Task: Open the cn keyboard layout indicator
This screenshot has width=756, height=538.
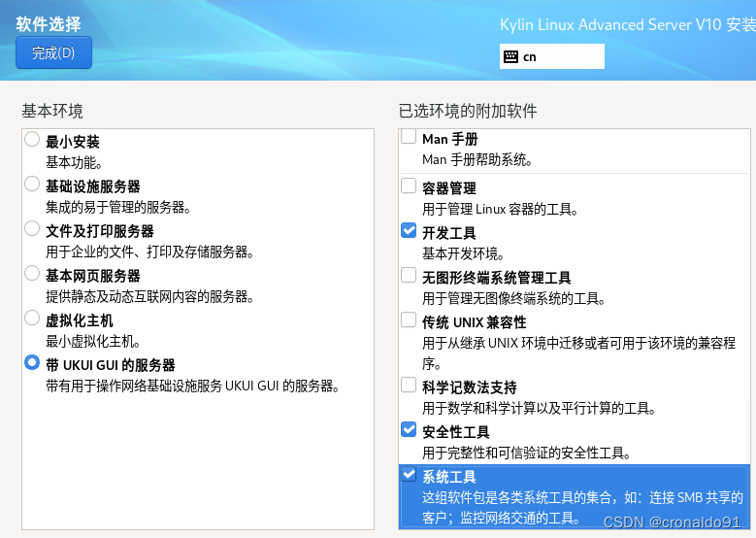Action: point(551,56)
